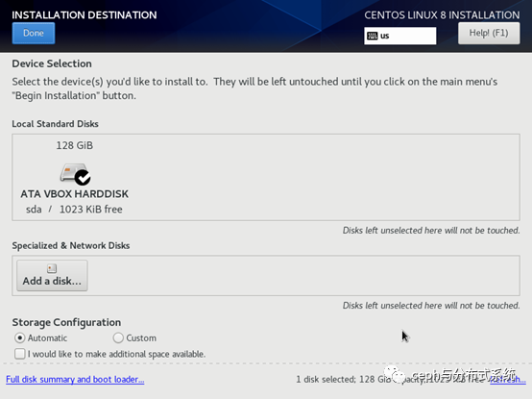Screen dimensions: 532x399
Task: Click the Storage Configuration heading
Action: pos(66,322)
